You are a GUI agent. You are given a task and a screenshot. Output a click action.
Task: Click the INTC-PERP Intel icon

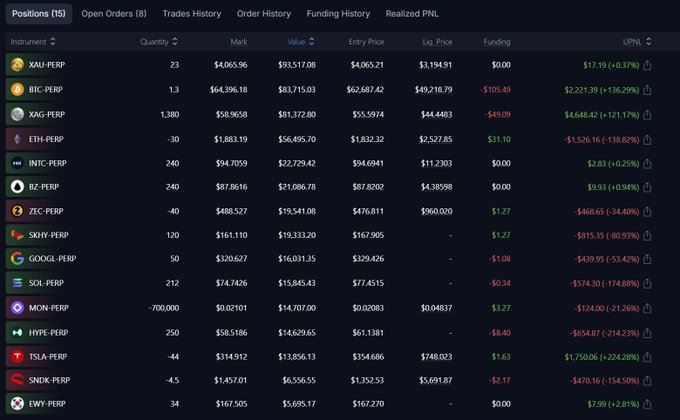tap(17, 163)
